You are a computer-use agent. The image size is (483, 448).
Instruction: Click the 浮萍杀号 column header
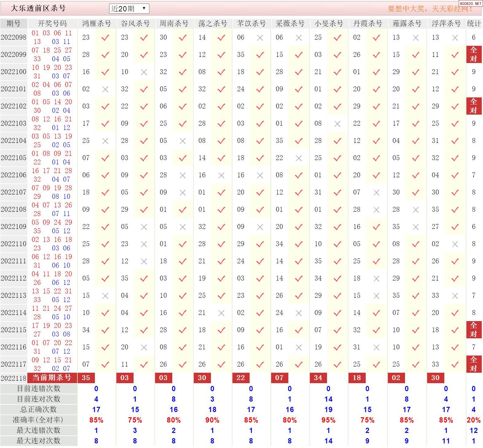tap(446, 24)
